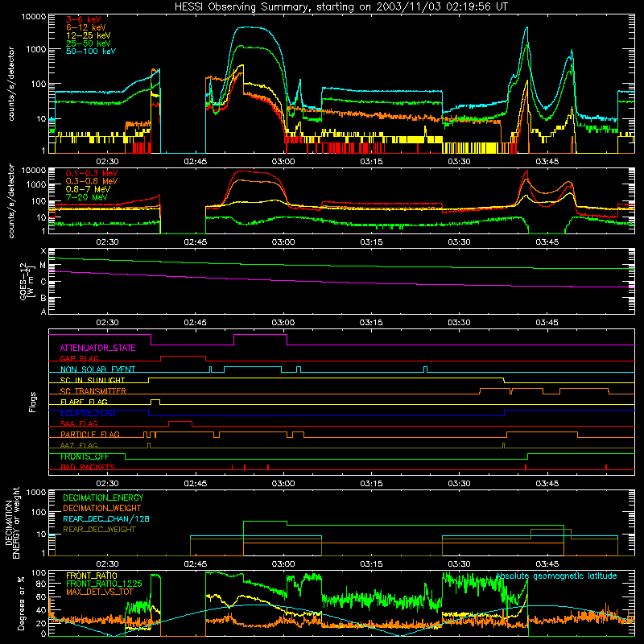Select the SC_TRANSMITTER flag label

click(x=93, y=391)
